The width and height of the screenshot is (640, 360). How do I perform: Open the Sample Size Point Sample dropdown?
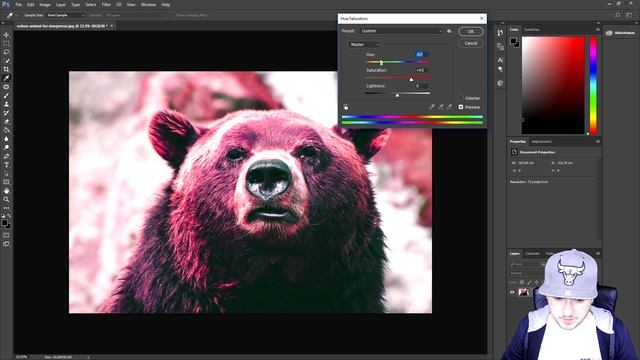pos(65,15)
